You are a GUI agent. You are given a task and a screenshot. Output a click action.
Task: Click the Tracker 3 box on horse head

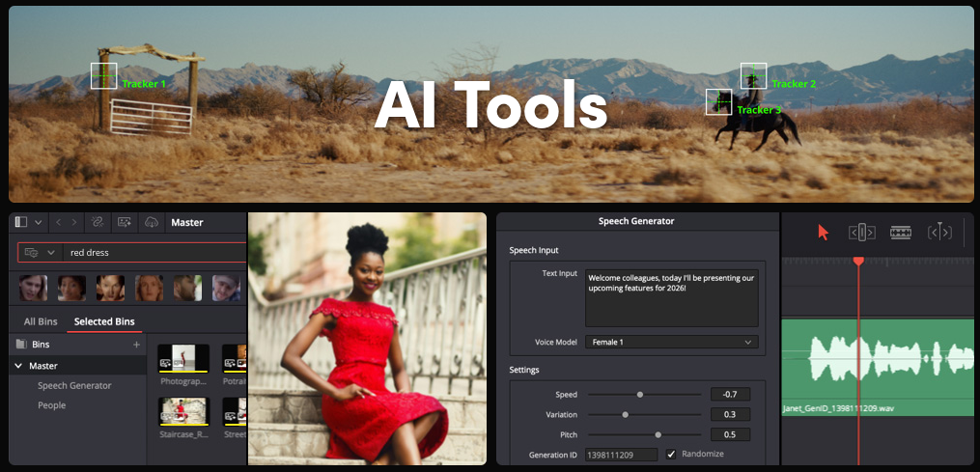coord(718,102)
